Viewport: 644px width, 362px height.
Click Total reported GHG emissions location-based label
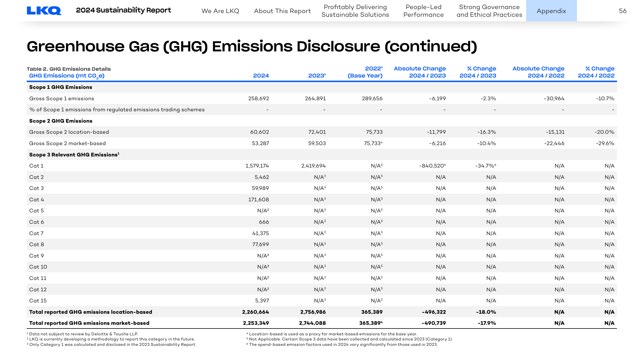(91, 312)
